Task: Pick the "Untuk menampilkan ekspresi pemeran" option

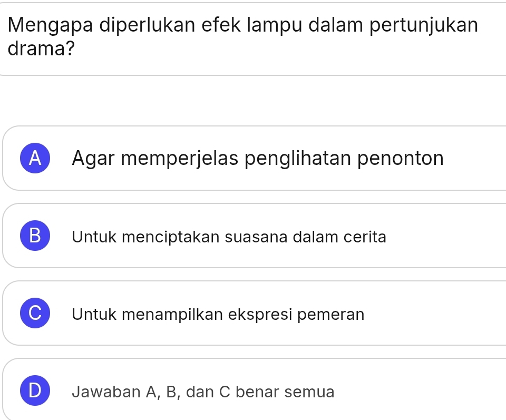Action: tap(218, 315)
